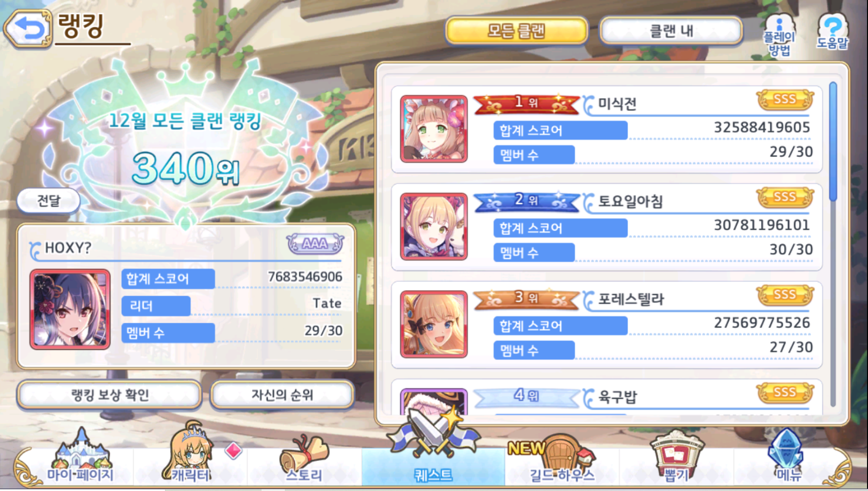Open the 메뉴 crystal icon
868x491 pixels.
point(788,455)
